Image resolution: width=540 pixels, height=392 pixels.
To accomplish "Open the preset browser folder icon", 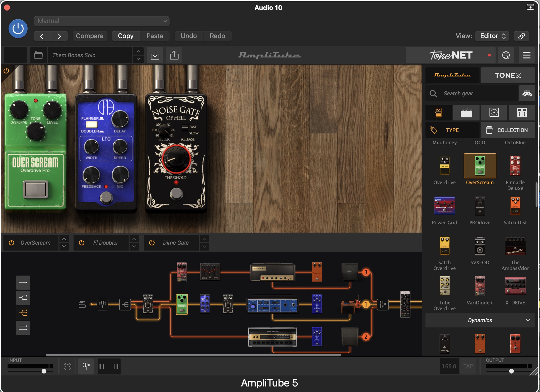I will tap(38, 55).
